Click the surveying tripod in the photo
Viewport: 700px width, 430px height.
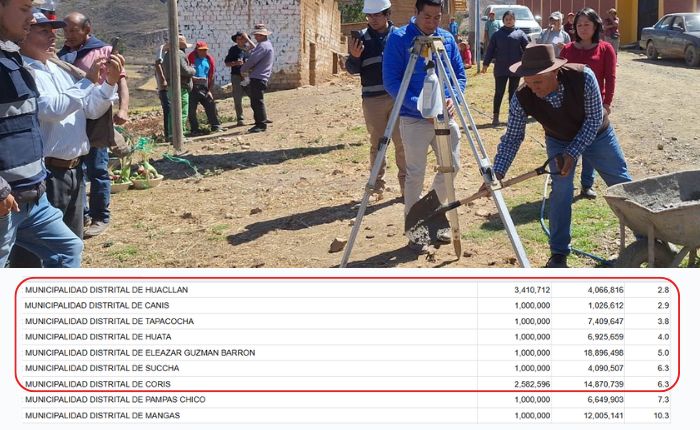435,152
